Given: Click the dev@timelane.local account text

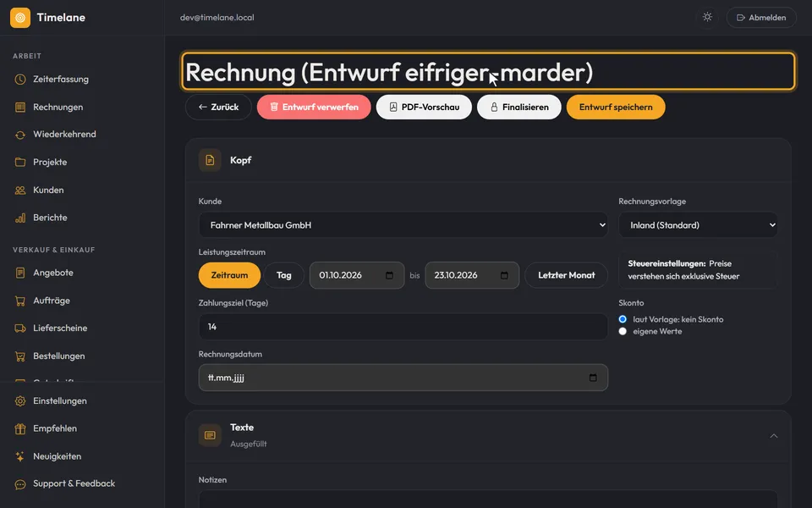Looking at the screenshot, I should tap(217, 18).
